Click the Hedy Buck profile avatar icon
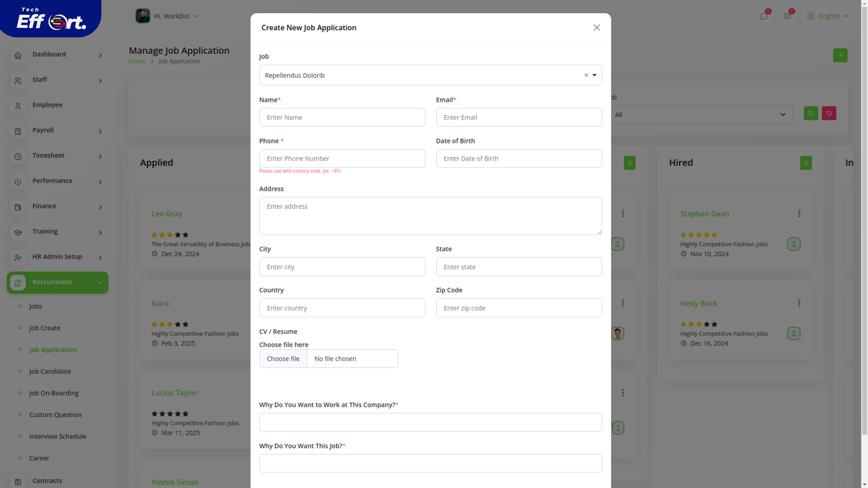The image size is (868, 488). 793,333
